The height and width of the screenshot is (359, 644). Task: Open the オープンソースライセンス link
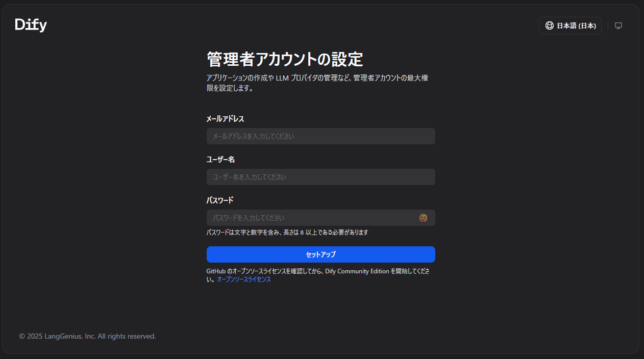(244, 279)
